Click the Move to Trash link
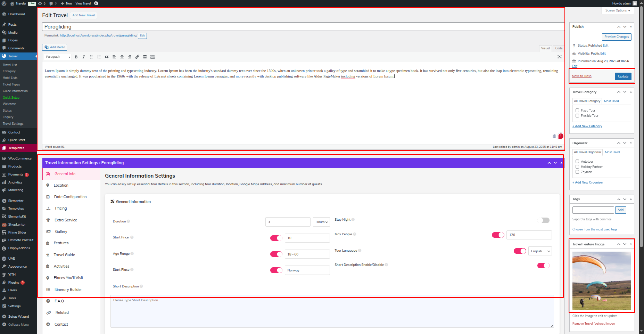644x334 pixels. 581,76
